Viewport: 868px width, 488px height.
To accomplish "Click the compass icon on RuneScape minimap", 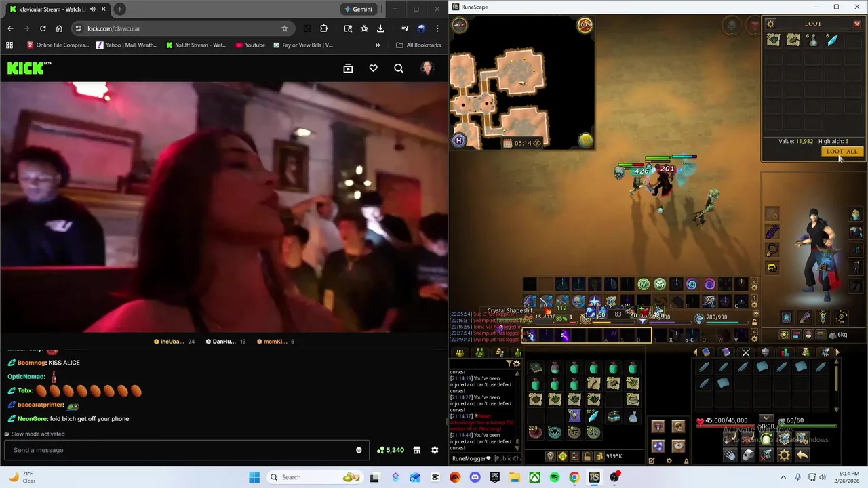I will pos(459,25).
